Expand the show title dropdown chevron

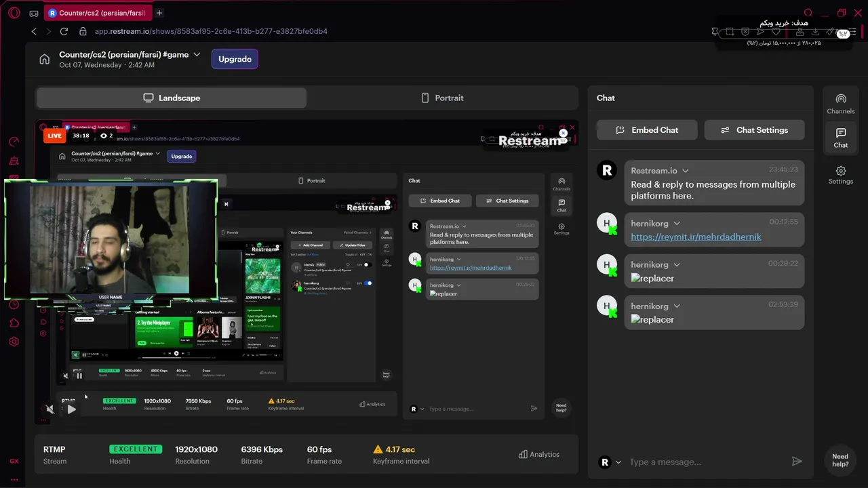coord(197,54)
